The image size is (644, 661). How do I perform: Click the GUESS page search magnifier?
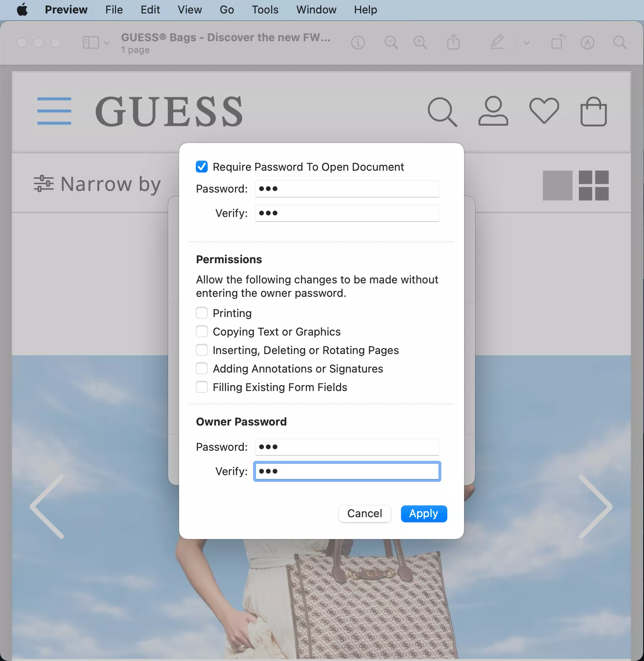pyautogui.click(x=442, y=112)
